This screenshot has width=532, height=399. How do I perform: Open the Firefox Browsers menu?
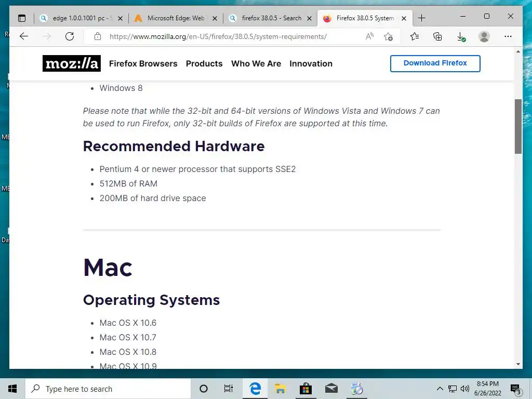[143, 63]
